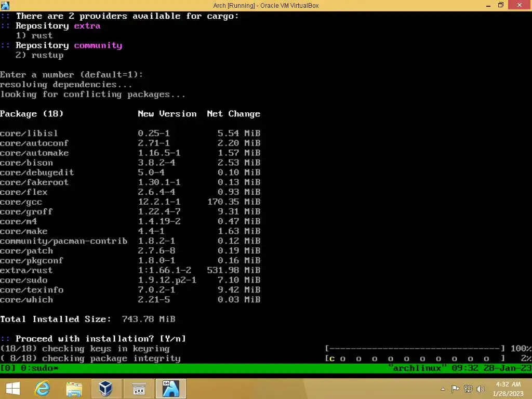Open File Explorer from taskbar
This screenshot has width=532, height=399.
click(74, 389)
